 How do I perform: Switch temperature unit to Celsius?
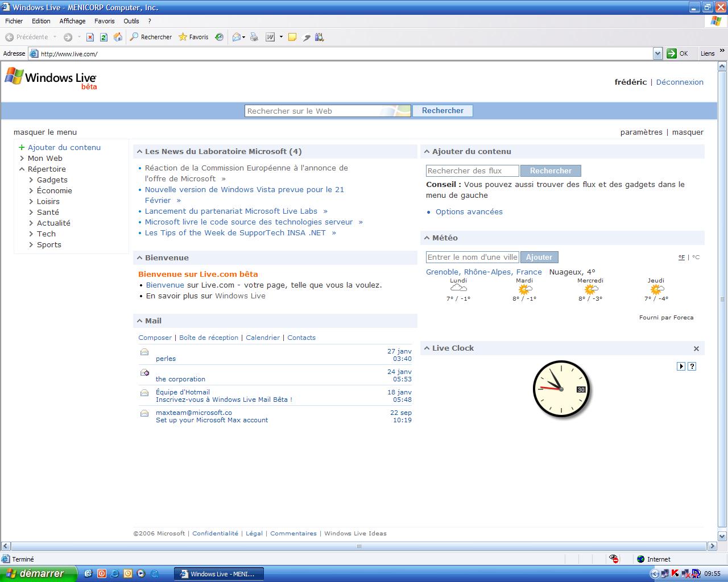(x=696, y=257)
